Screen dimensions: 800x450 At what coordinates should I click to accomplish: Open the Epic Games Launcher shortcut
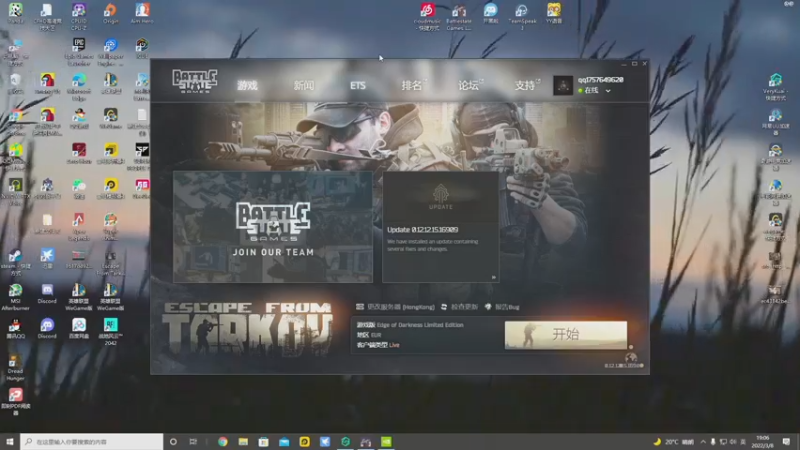(x=78, y=52)
